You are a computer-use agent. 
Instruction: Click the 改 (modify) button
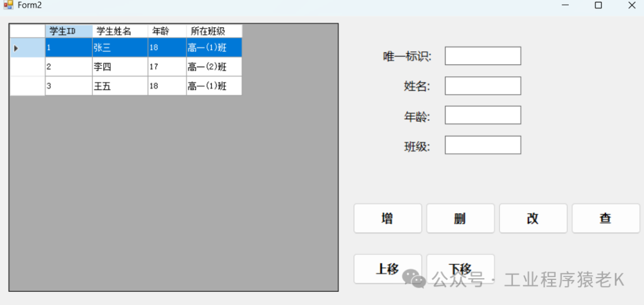(x=532, y=219)
